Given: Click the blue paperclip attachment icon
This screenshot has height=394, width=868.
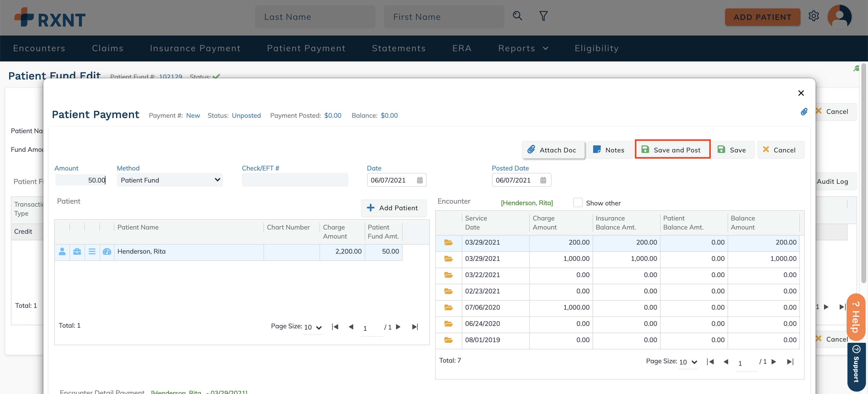Looking at the screenshot, I should tap(804, 111).
